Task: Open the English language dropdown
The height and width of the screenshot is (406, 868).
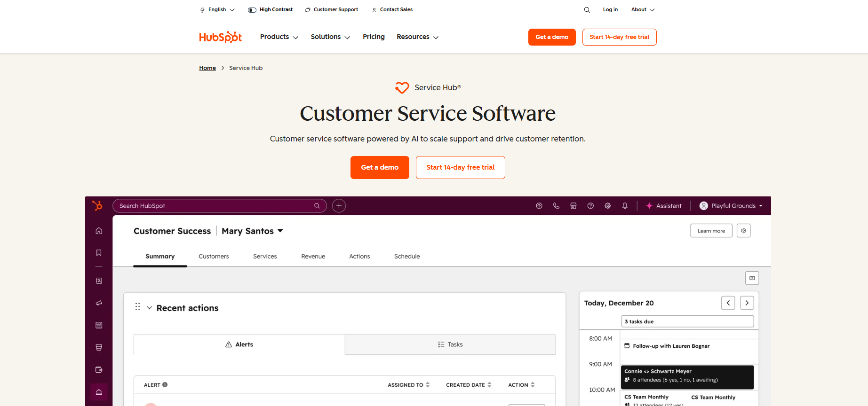Action: 217,10
